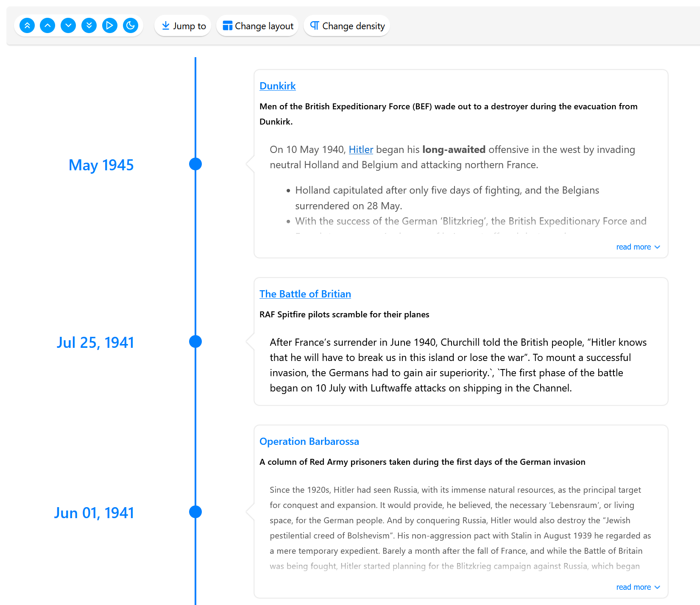Go to the previous timeline item
This screenshot has width=700, height=605.
pyautogui.click(x=47, y=26)
